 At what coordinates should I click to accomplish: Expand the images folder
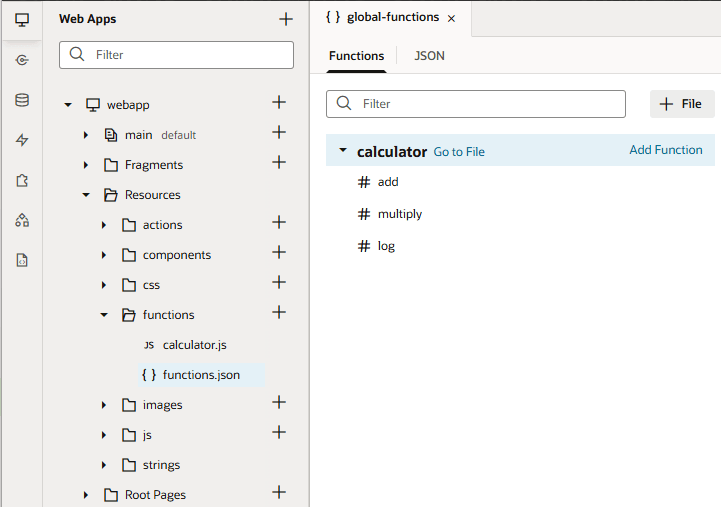click(105, 405)
